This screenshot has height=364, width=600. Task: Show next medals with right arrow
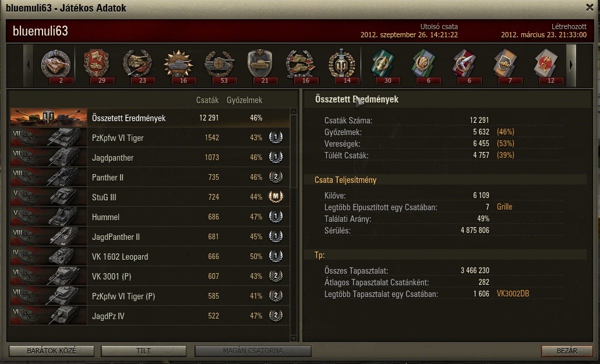(x=571, y=65)
